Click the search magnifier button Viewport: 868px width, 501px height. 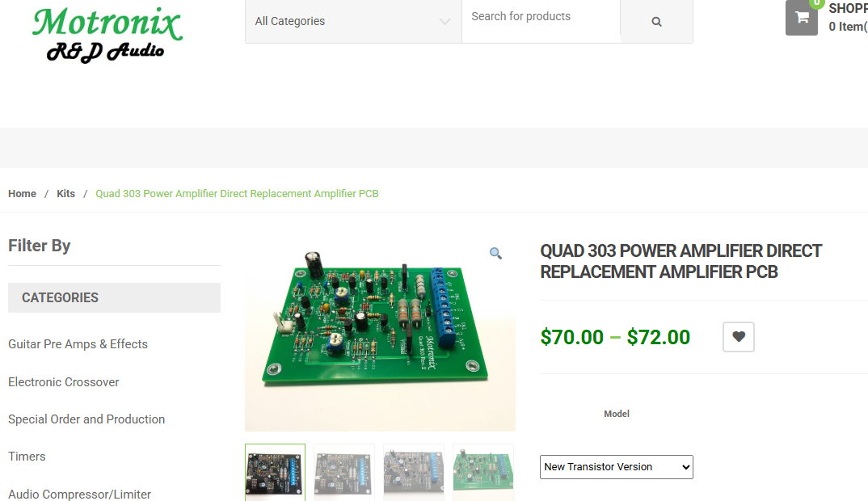pyautogui.click(x=656, y=22)
